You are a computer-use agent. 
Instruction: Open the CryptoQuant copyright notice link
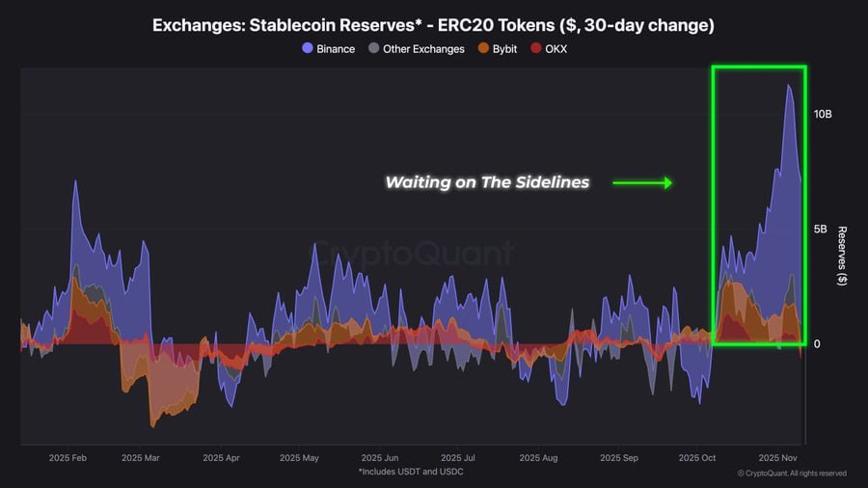792,474
